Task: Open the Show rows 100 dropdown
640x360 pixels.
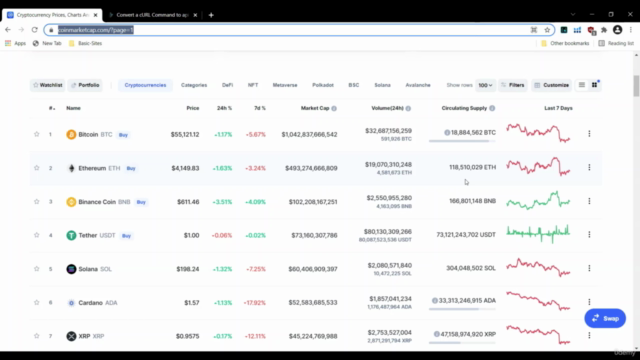Action: (485, 85)
